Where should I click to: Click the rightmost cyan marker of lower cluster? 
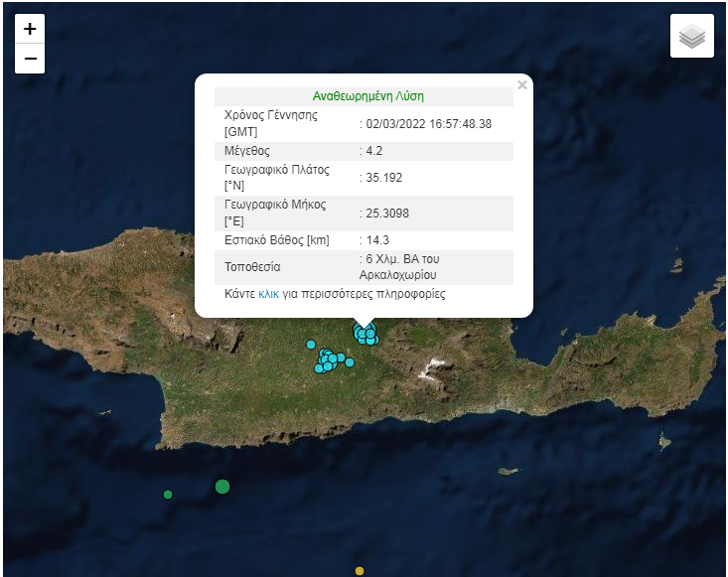pos(350,361)
